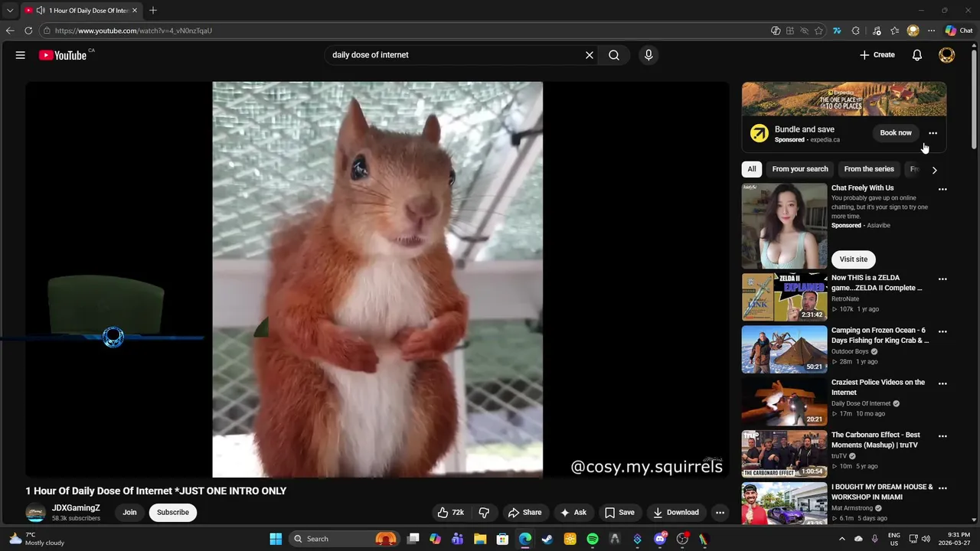Save the video to a playlist
Image resolution: width=980 pixels, height=551 pixels.
click(x=620, y=513)
